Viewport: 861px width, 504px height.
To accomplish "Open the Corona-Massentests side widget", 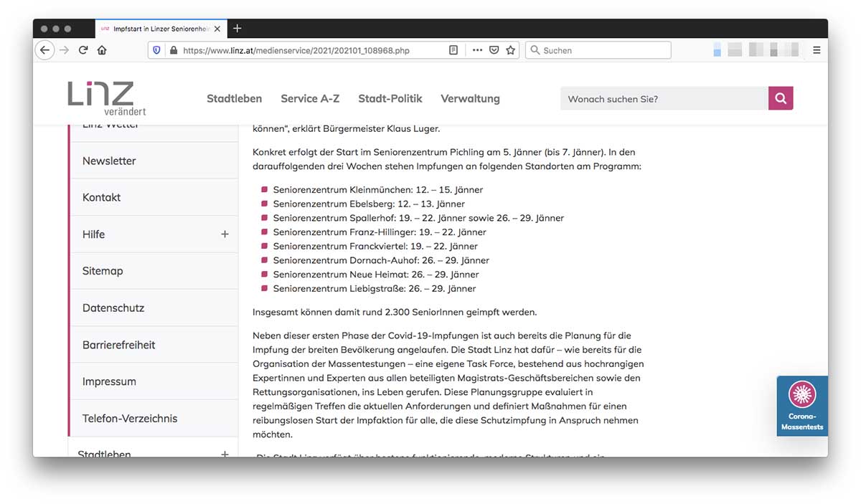I will click(801, 406).
